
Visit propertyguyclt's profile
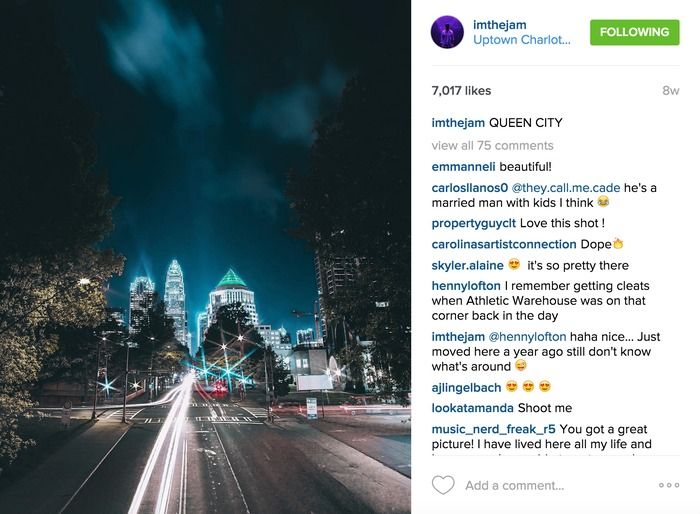click(x=474, y=223)
